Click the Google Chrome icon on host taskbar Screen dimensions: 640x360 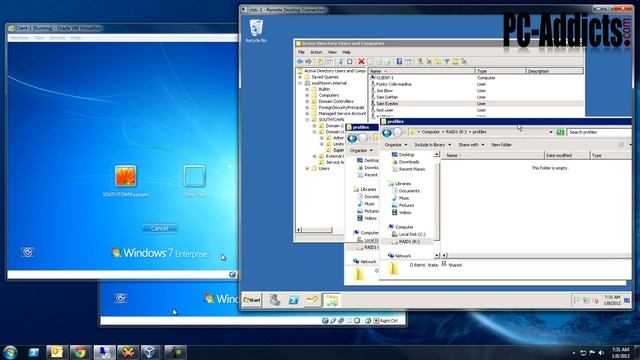coord(80,352)
